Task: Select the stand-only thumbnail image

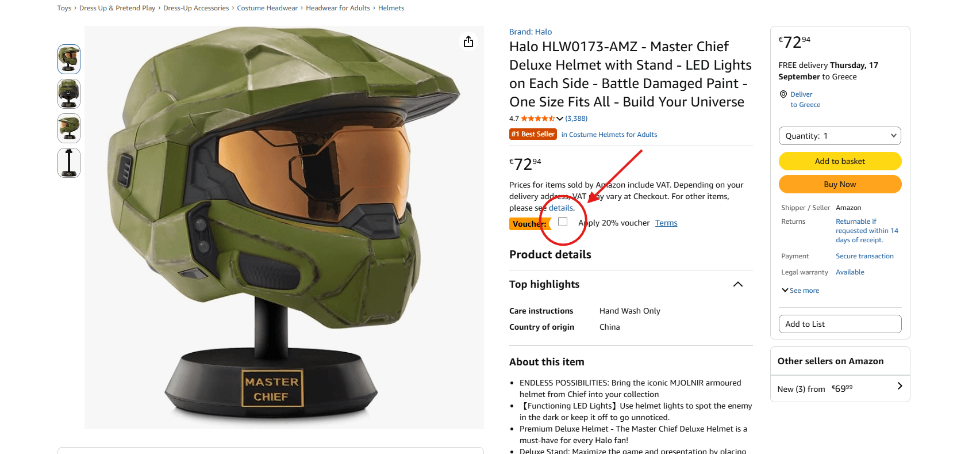Action: coord(69,163)
